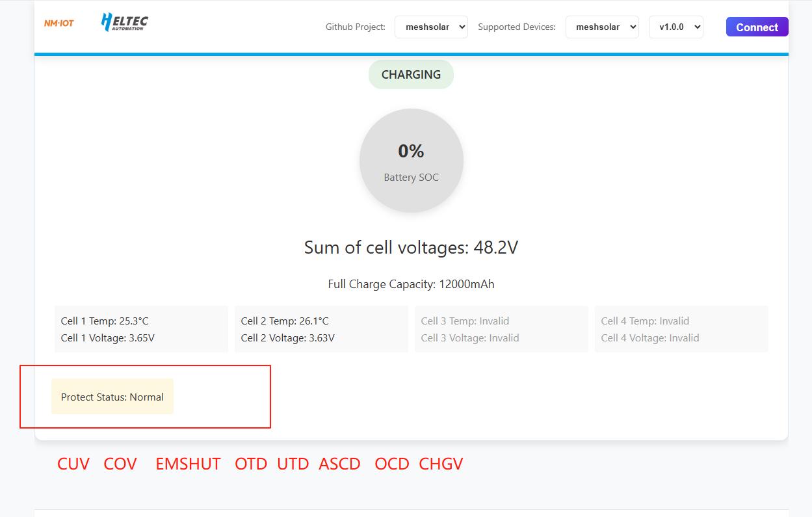Expand the Supported Devices dropdown
Screen dimensions: 812x517
point(602,27)
